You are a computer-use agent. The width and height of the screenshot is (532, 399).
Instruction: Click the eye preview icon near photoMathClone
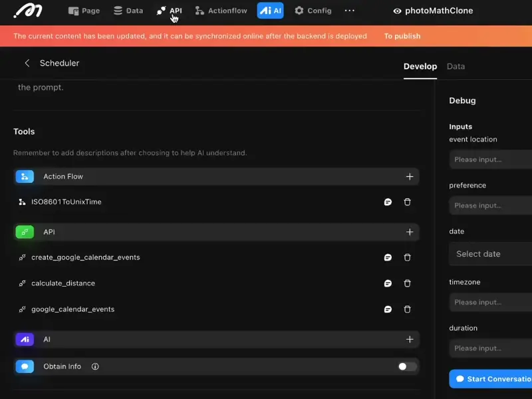[x=397, y=11]
